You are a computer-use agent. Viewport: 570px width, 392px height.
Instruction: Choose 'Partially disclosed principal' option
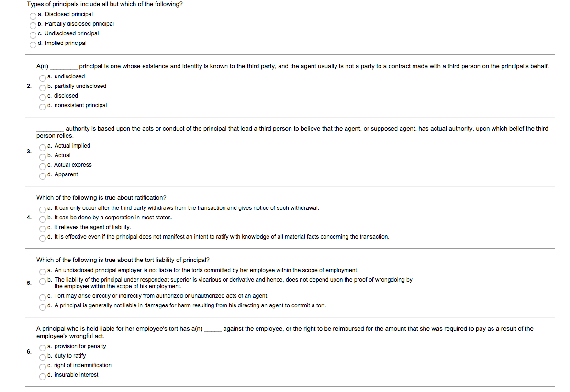pos(33,25)
